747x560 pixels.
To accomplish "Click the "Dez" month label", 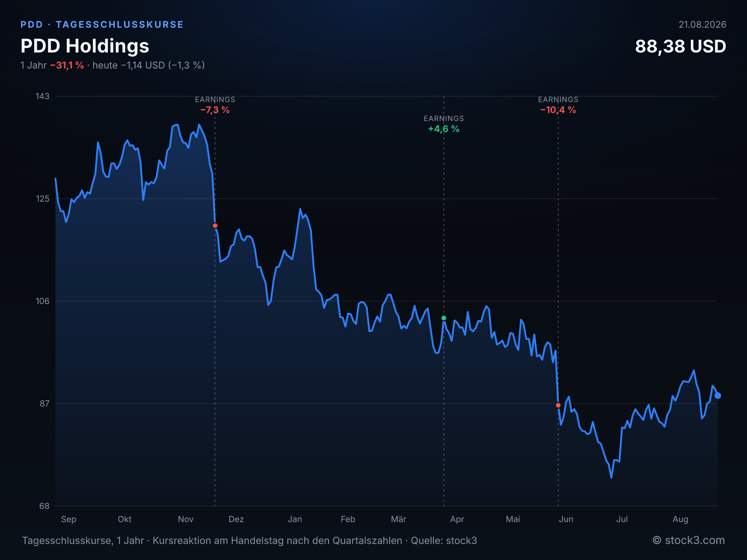I will pos(236,519).
